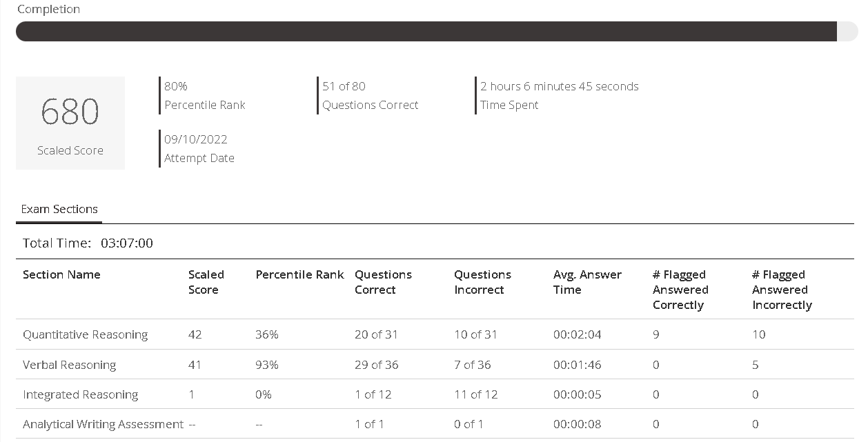Select the Verbal Reasoning row name
This screenshot has width=868, height=442.
pyautogui.click(x=69, y=365)
